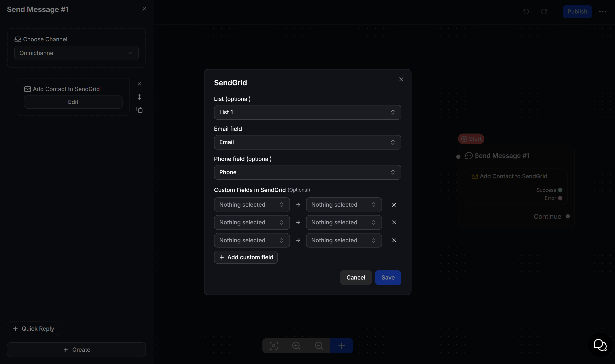Open the chat support bubble icon

(600, 345)
